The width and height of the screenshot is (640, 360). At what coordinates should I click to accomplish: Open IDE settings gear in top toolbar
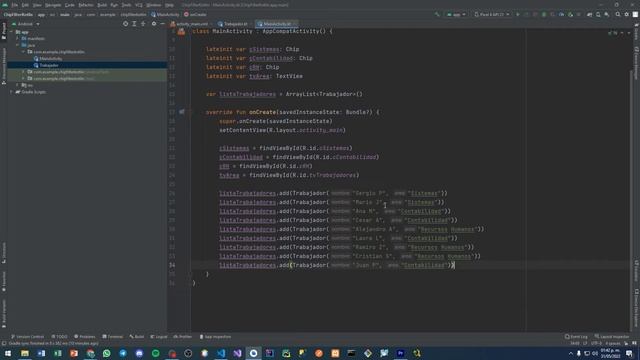pyautogui.click(x=627, y=14)
